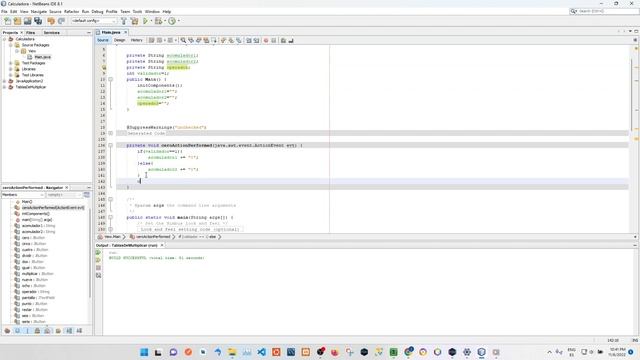Switch to the Design view
Viewport: 640px width, 360px height.
click(x=120, y=40)
